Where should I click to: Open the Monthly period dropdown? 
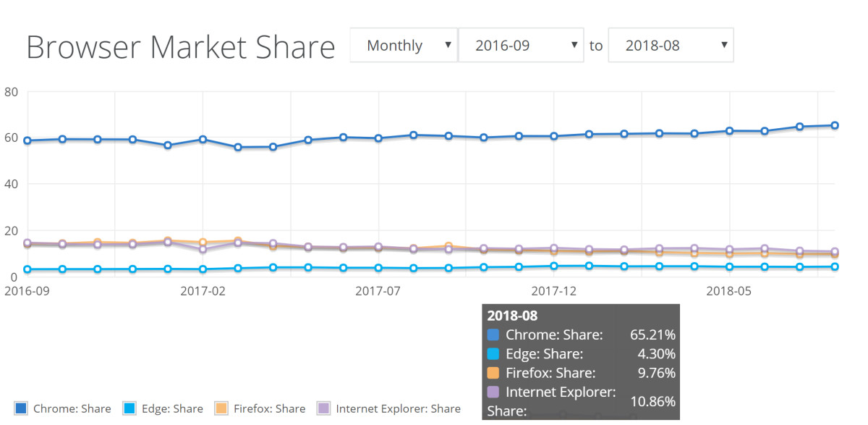(403, 45)
